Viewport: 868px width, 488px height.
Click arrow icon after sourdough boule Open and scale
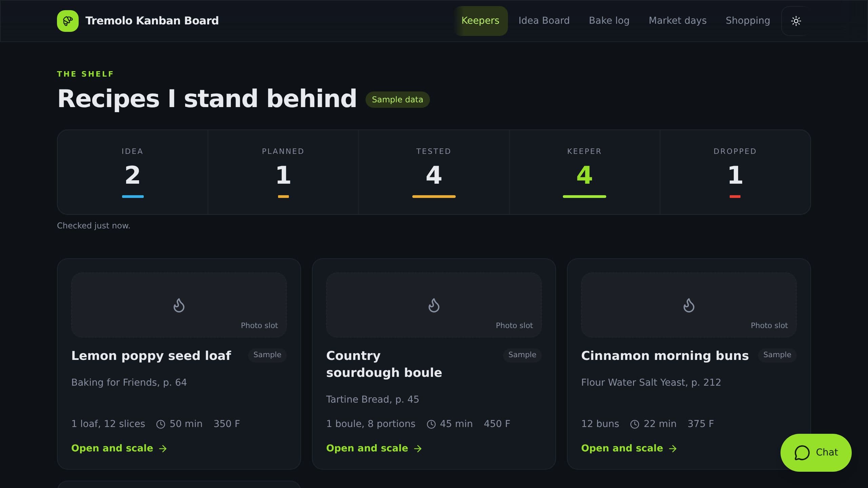[418, 449]
